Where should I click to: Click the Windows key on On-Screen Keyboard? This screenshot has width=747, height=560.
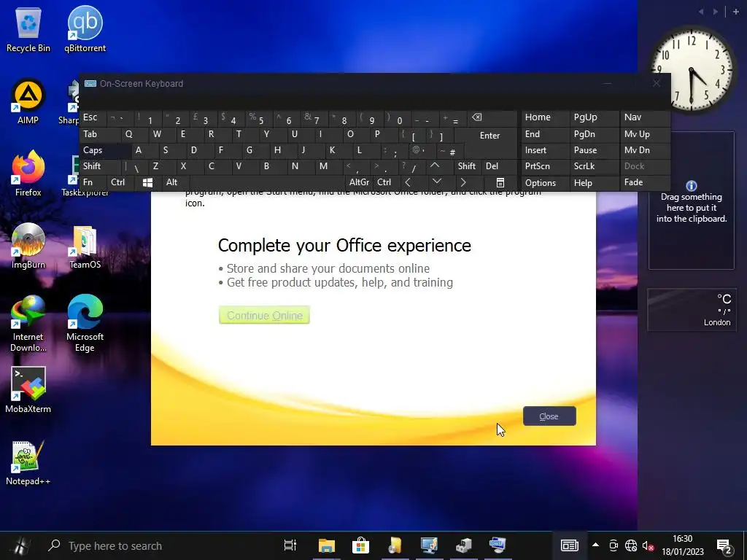(x=147, y=182)
